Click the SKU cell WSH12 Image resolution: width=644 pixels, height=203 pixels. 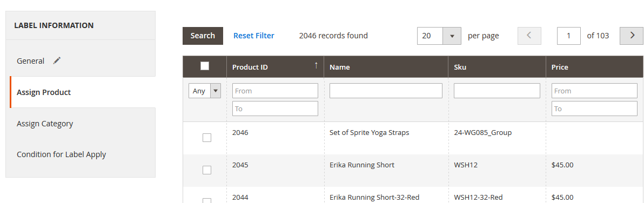(x=466, y=165)
